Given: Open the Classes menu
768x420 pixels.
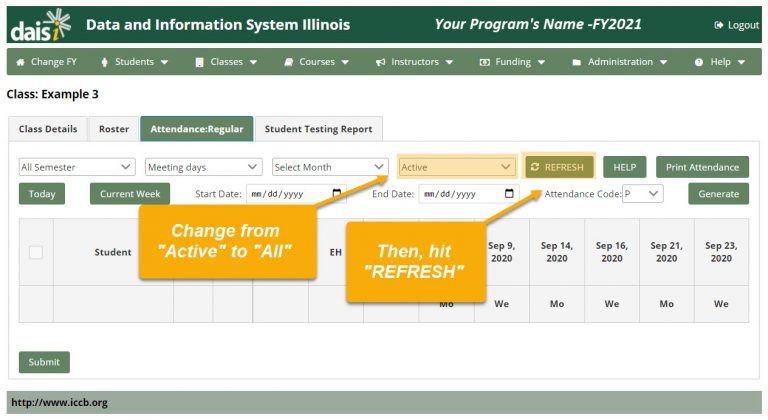Looking at the screenshot, I should pyautogui.click(x=226, y=62).
